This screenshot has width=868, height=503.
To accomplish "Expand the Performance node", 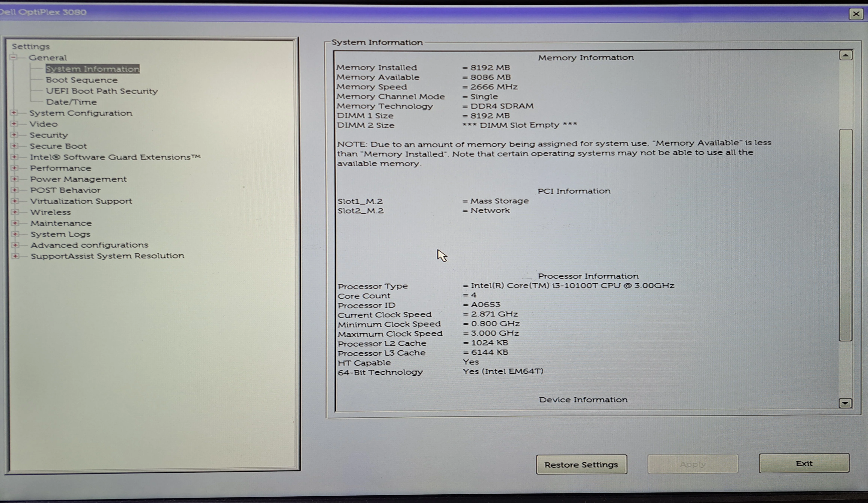I will pyautogui.click(x=14, y=168).
